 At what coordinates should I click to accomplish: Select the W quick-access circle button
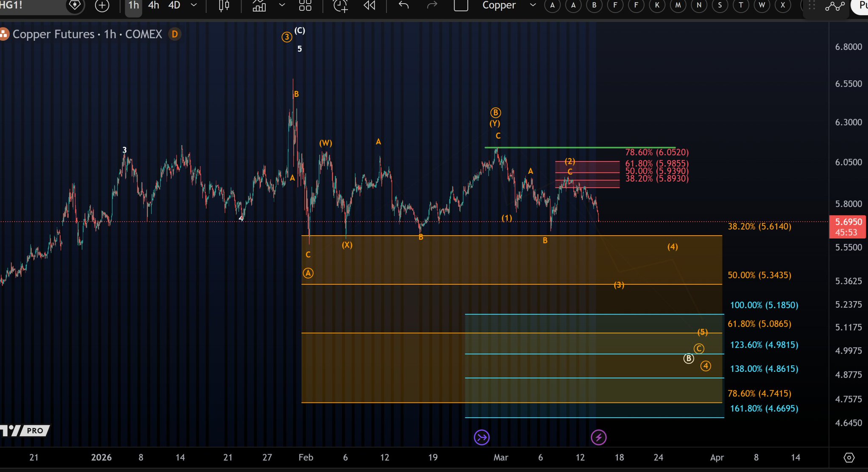762,6
